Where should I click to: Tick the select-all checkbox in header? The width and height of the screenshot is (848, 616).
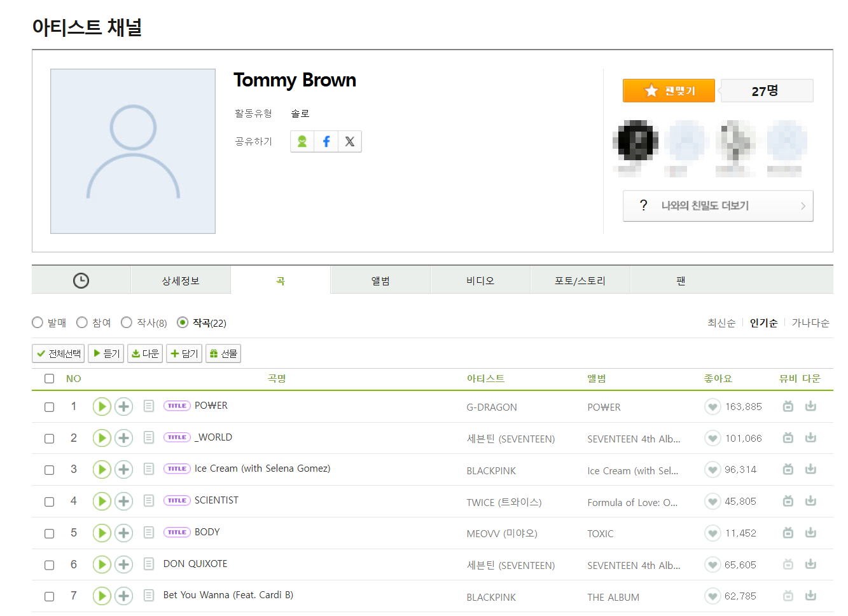[49, 379]
